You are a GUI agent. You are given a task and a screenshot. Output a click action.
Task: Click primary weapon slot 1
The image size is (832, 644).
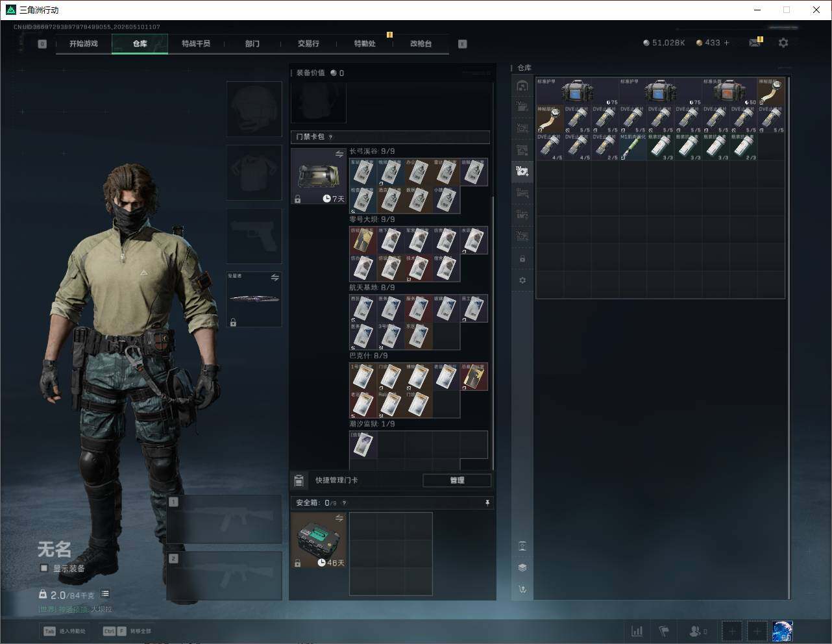[225, 519]
